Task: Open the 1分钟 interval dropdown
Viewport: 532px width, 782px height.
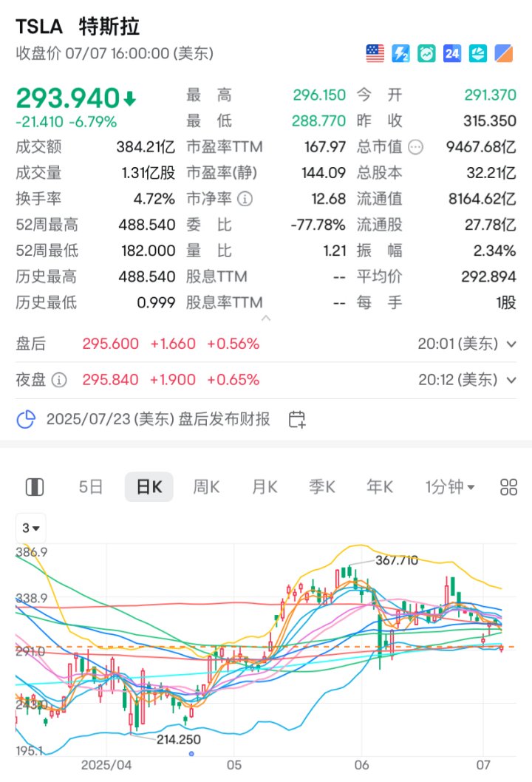Action: [450, 487]
